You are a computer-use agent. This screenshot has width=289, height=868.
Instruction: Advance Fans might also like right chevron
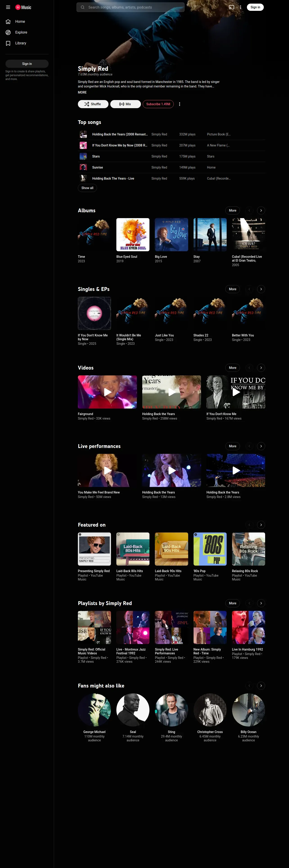click(261, 686)
